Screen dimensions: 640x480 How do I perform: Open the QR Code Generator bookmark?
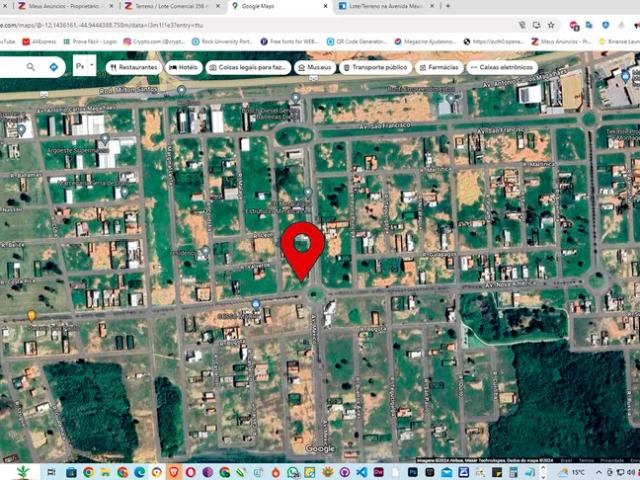(x=361, y=42)
